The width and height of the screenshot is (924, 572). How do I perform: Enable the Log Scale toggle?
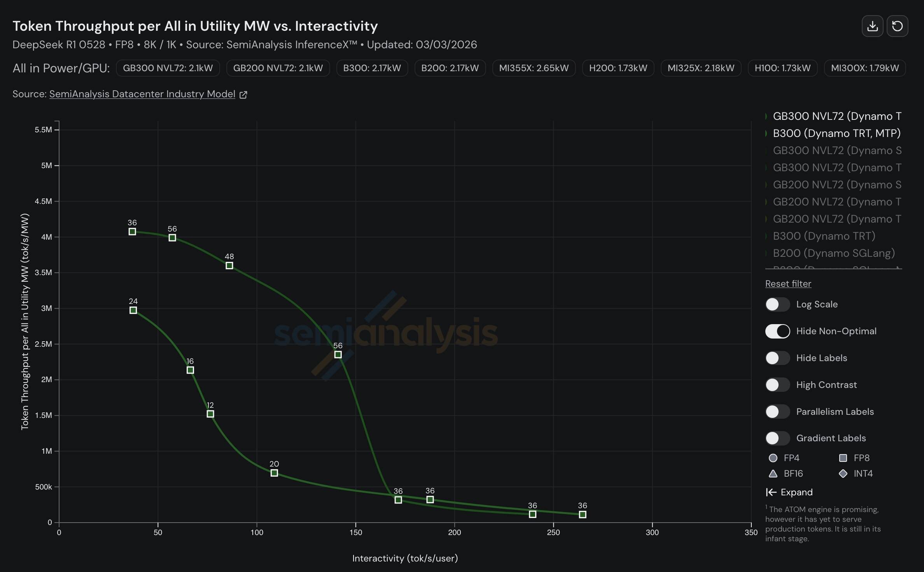777,304
